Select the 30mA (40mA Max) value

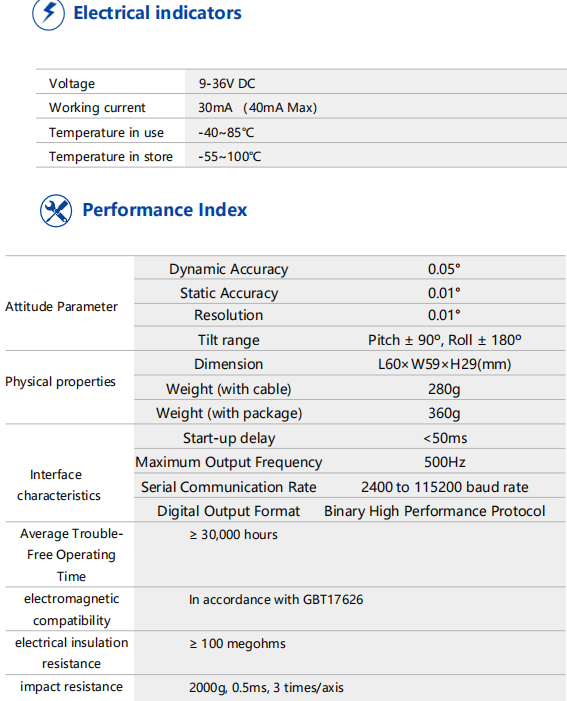coord(258,108)
